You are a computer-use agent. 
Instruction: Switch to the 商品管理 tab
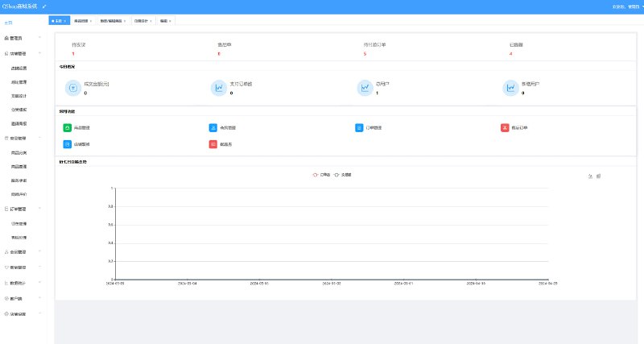pos(81,20)
